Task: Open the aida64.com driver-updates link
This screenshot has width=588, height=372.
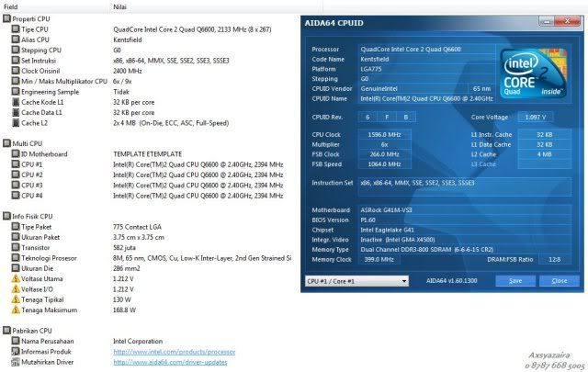Action: [170, 362]
